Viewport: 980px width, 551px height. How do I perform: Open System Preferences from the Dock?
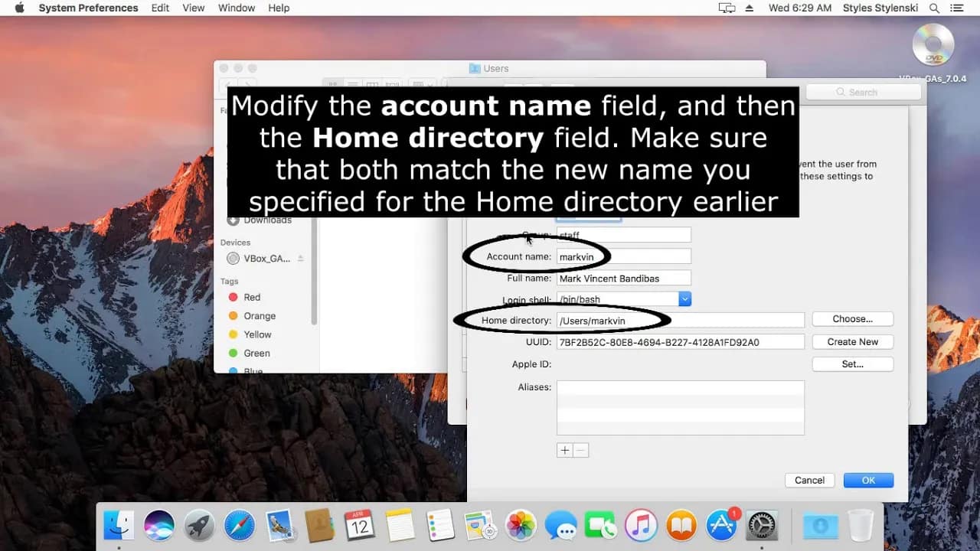[x=762, y=526]
